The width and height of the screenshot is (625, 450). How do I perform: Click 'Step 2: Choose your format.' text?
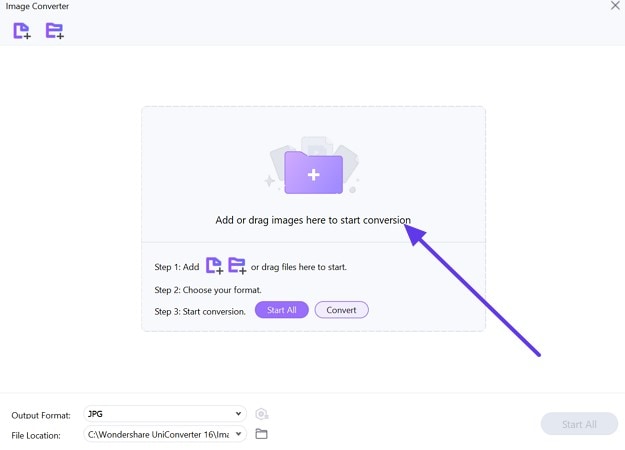coord(208,290)
